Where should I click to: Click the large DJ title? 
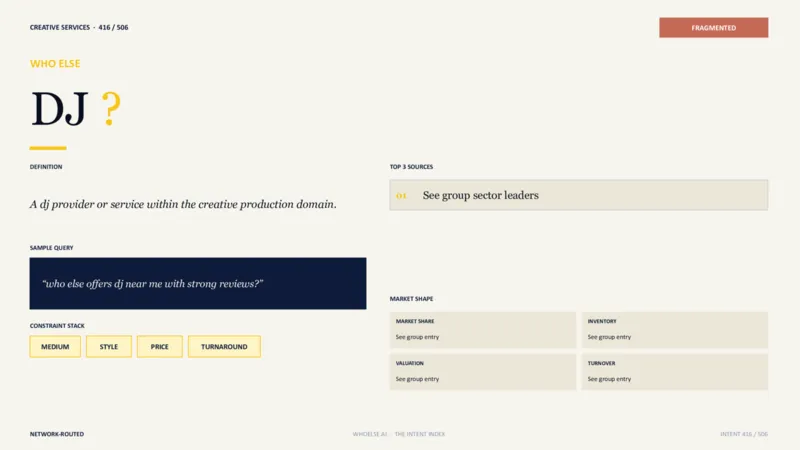click(x=60, y=109)
